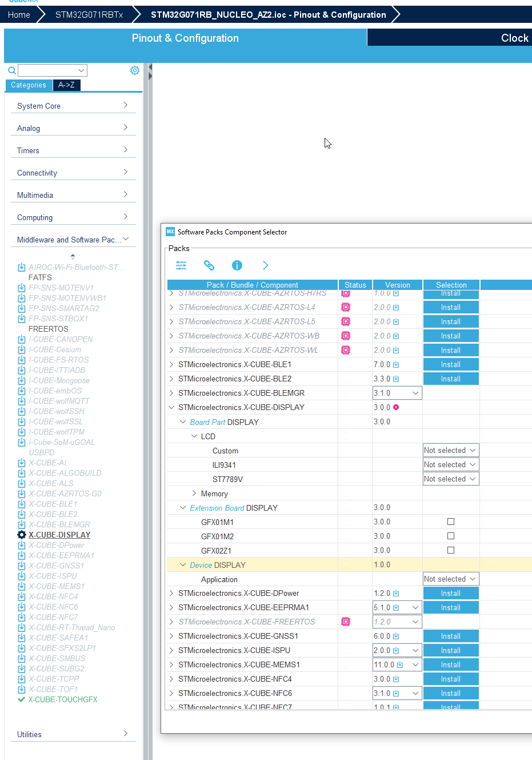
Task: Open the settings gear beside the search box
Action: coord(134,70)
